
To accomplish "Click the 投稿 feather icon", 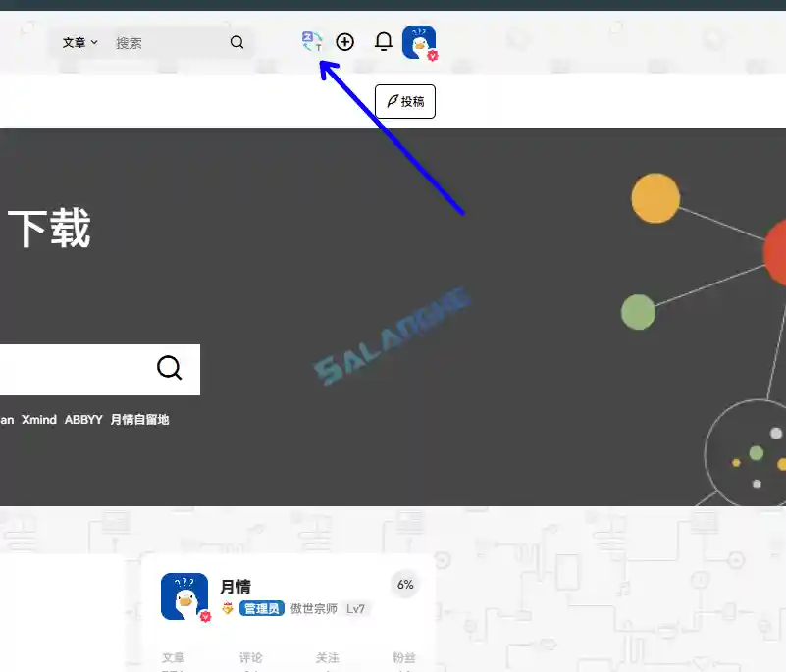I will tap(392, 101).
